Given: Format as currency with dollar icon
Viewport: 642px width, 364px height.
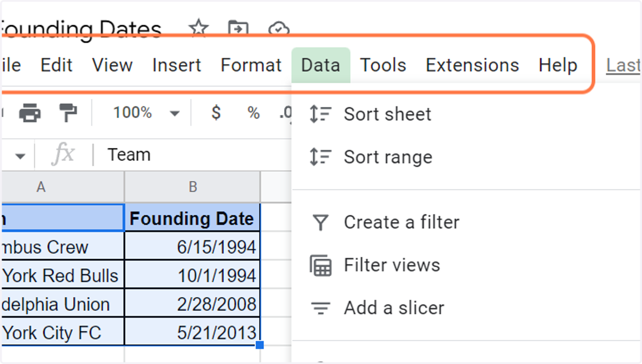Looking at the screenshot, I should tap(216, 113).
